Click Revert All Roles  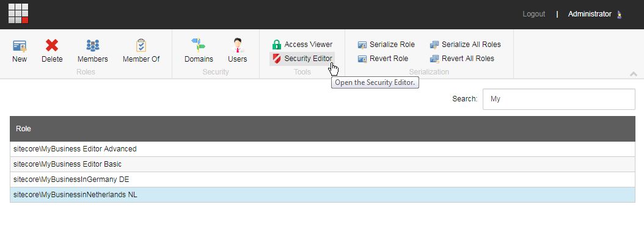click(462, 59)
